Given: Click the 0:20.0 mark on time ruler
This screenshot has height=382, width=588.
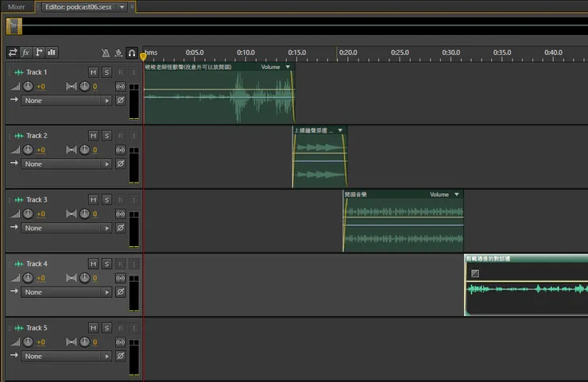Looking at the screenshot, I should coord(348,52).
